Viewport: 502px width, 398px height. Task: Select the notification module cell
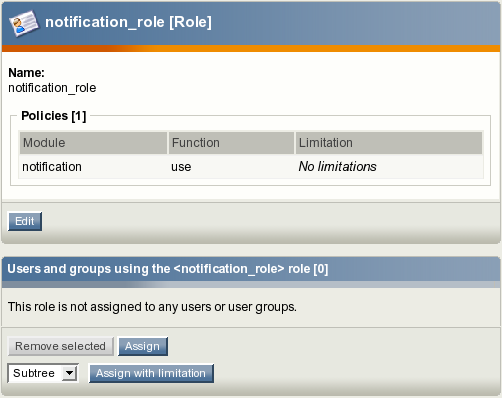point(52,167)
